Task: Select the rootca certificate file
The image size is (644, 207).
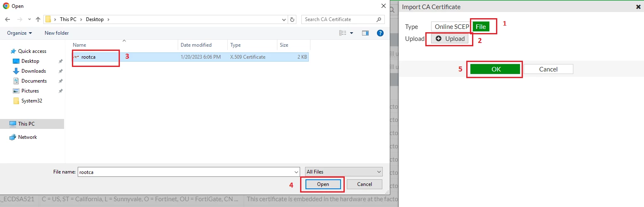Action: [x=190, y=57]
